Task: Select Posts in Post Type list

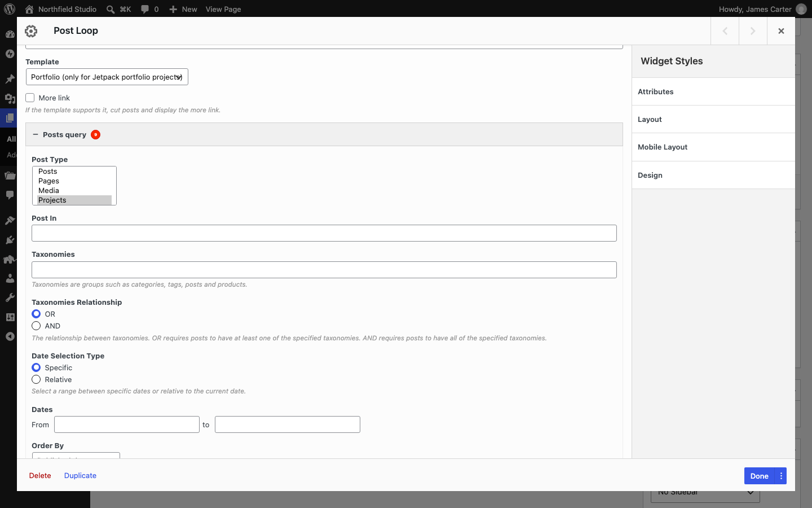Action: click(x=74, y=171)
